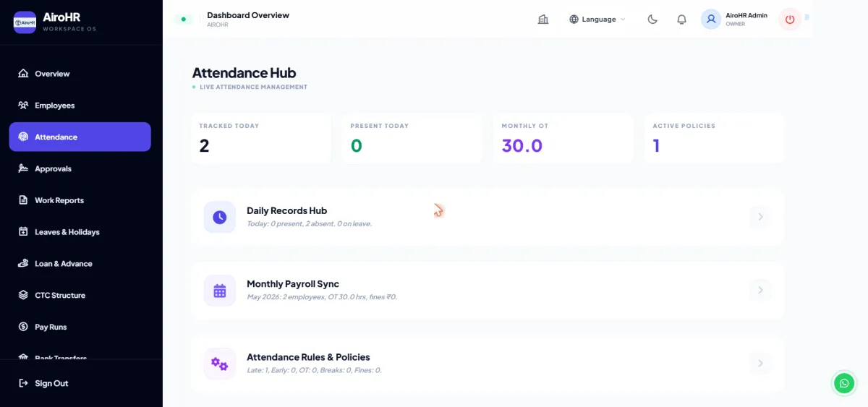Select the Attendance fingerprint icon
868x407 pixels.
(23, 137)
